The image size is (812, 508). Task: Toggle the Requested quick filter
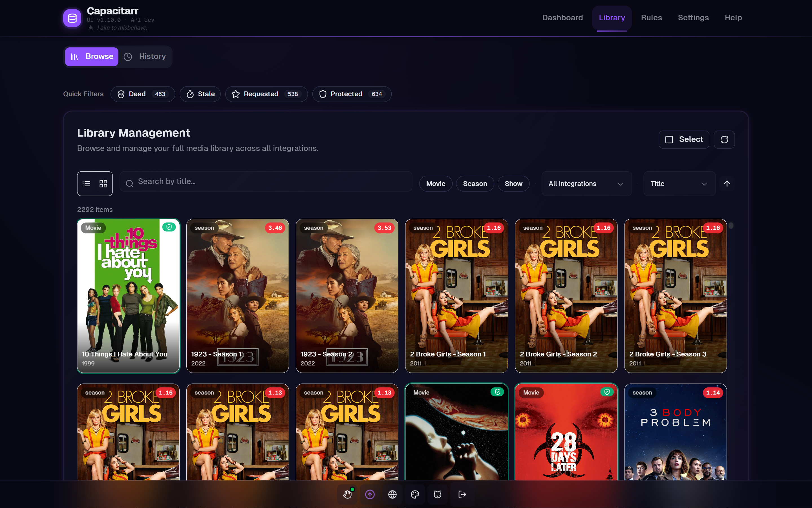pos(266,94)
